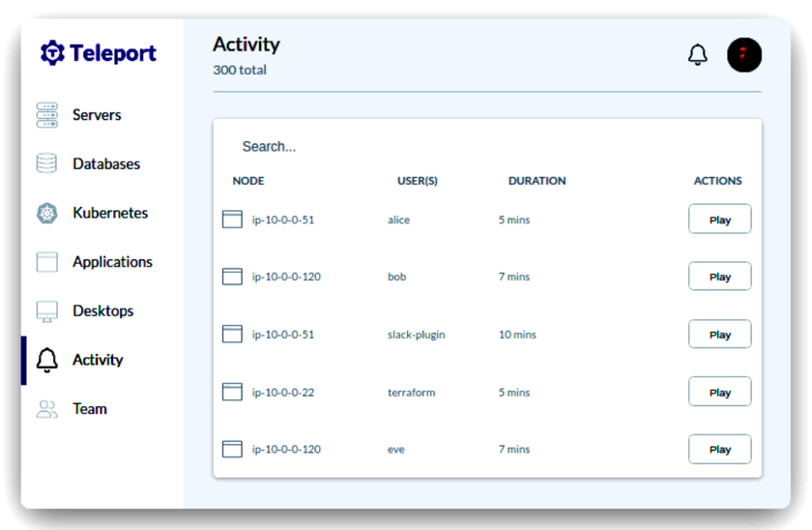Click the Kubernetes wheel icon

(x=46, y=213)
